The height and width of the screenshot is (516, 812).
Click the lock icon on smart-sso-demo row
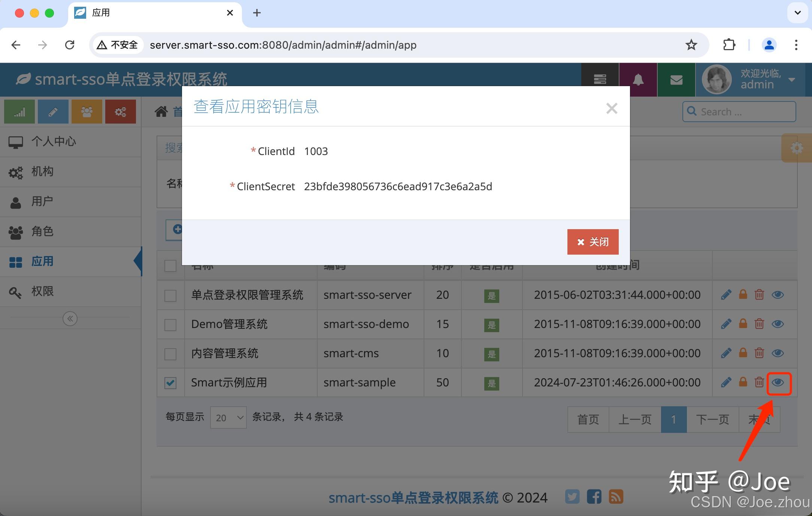pyautogui.click(x=742, y=324)
